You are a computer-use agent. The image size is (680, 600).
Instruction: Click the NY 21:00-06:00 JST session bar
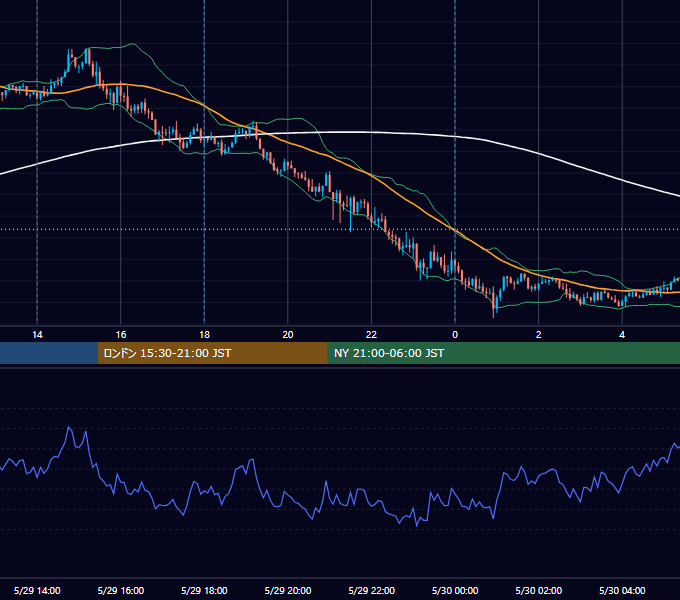click(503, 353)
